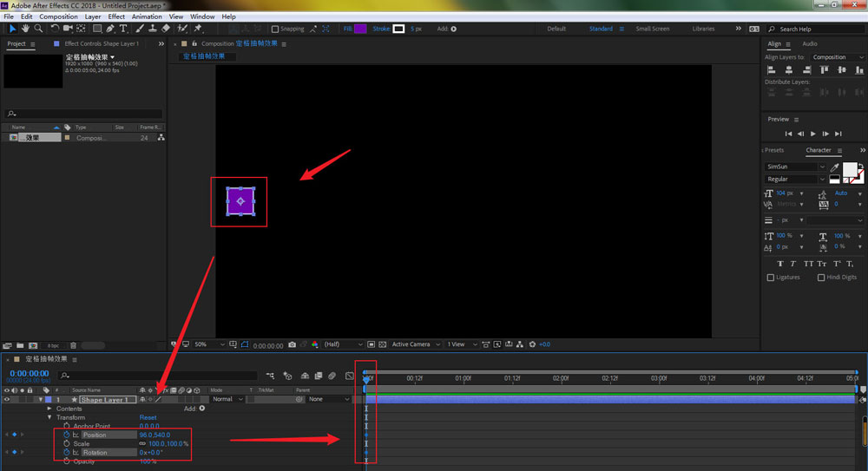868x471 pixels.
Task: Tick the Ligatures checkbox
Action: (771, 278)
